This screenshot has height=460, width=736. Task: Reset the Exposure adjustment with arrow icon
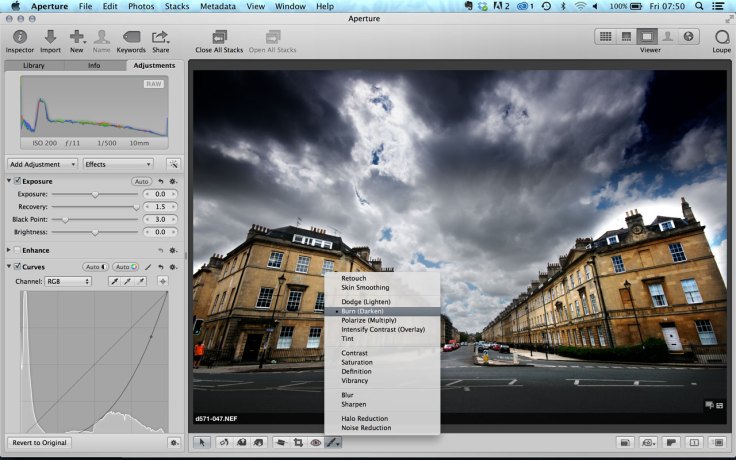pos(161,181)
